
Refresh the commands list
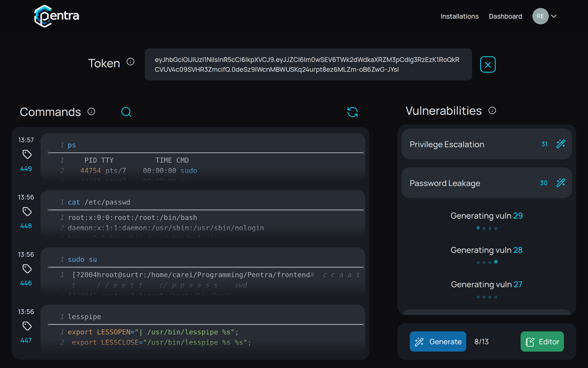click(352, 112)
